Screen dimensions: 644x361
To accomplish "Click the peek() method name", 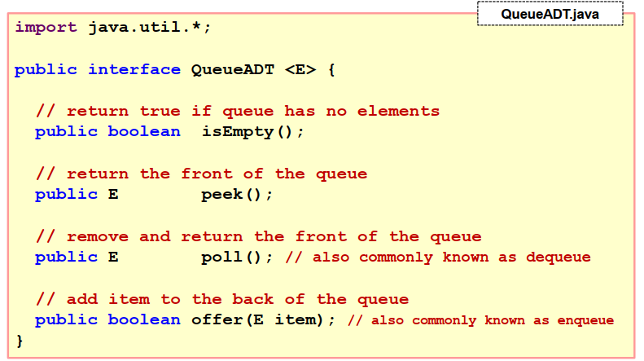I will [x=237, y=195].
